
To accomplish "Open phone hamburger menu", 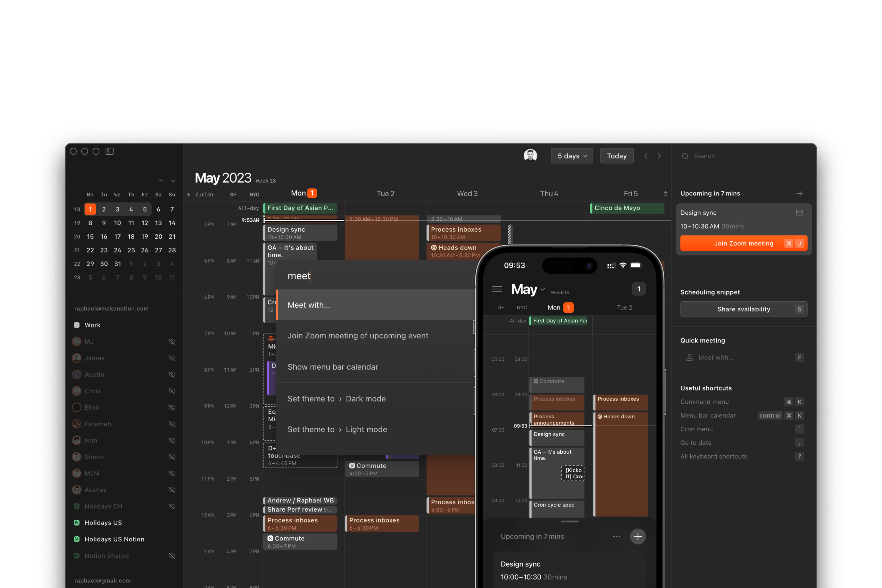I will point(497,289).
